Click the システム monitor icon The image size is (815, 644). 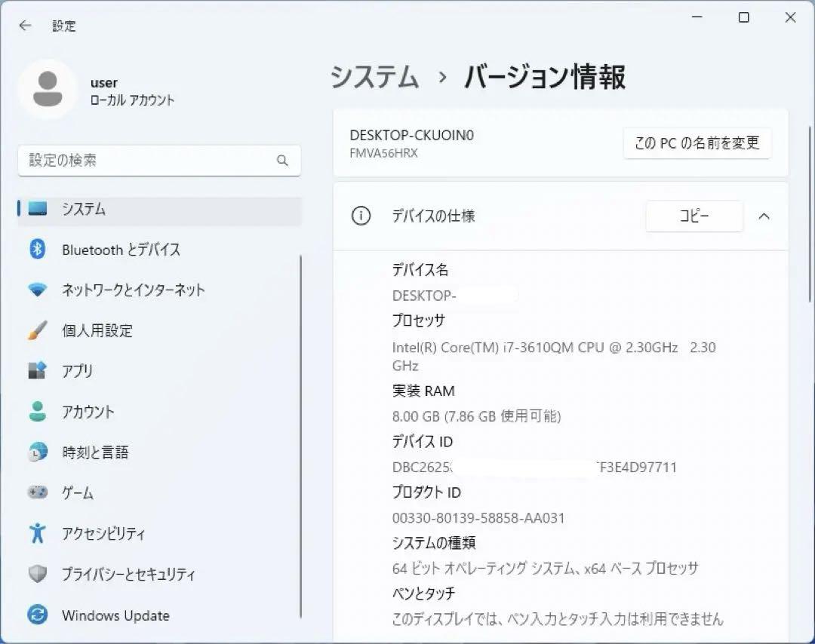pyautogui.click(x=38, y=209)
